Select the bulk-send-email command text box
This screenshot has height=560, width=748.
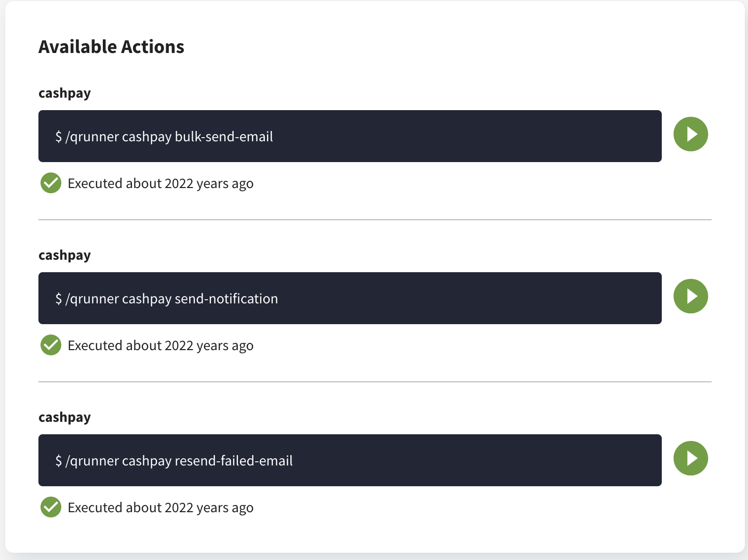click(x=350, y=136)
